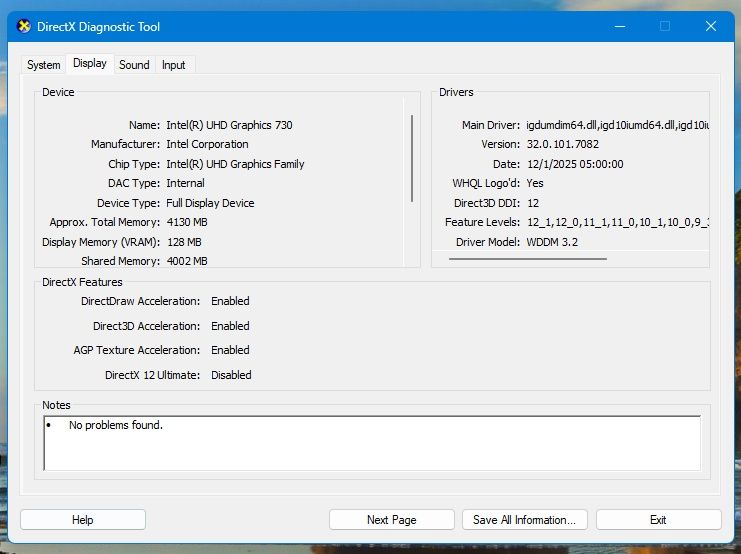Click the Drivers panel horizontal scrollbar
This screenshot has width=741, height=554.
[x=527, y=259]
